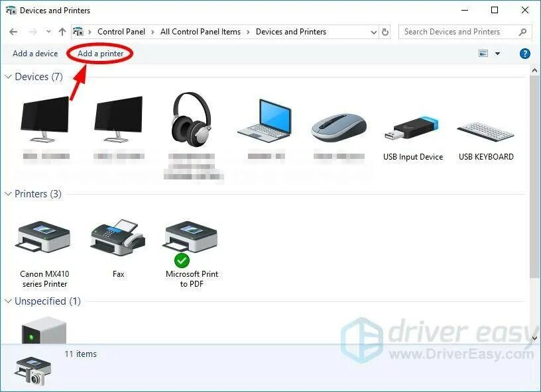
Task: Click the Microsoft Print to PDF label
Action: point(192,279)
